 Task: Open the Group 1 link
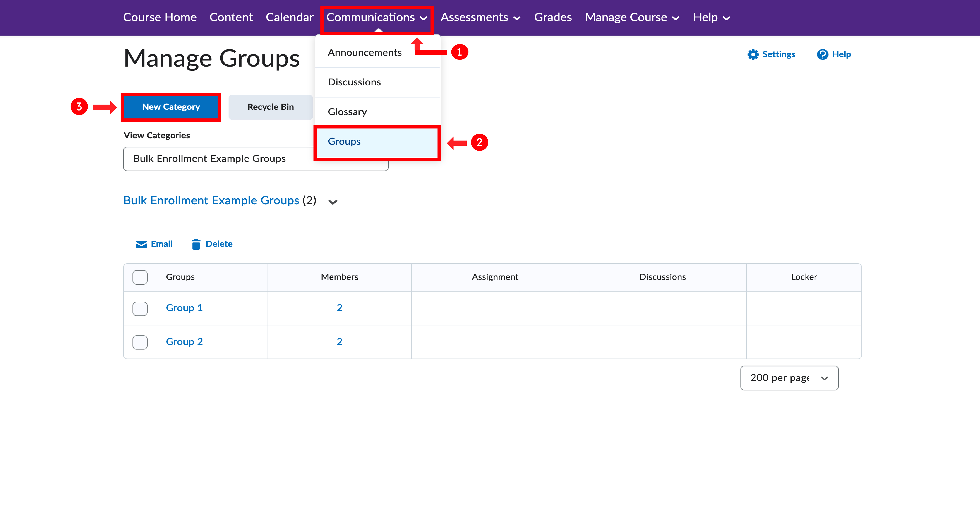point(184,308)
